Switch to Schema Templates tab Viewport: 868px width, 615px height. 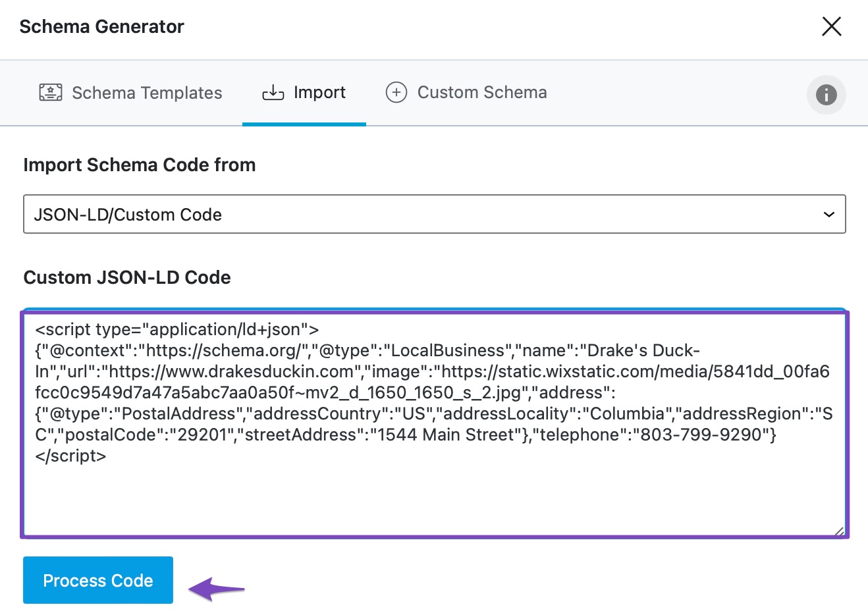[130, 93]
